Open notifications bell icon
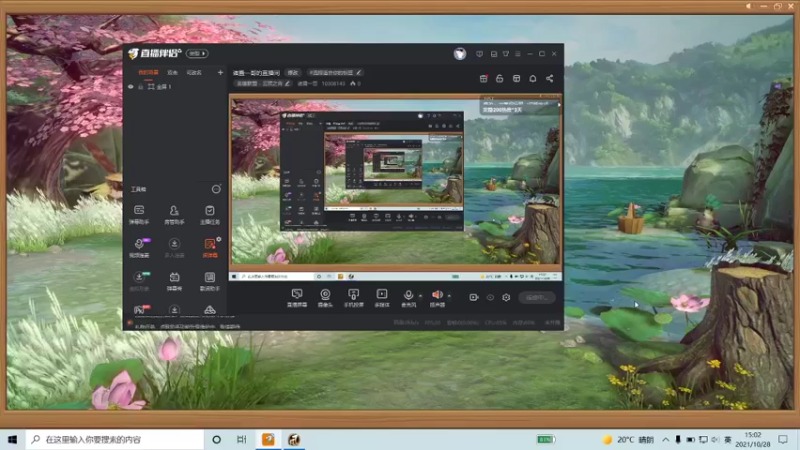The height and width of the screenshot is (450, 800). [x=533, y=79]
